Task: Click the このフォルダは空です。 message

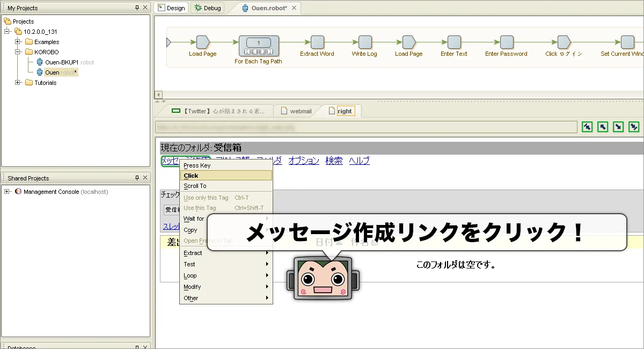Action: coord(456,265)
